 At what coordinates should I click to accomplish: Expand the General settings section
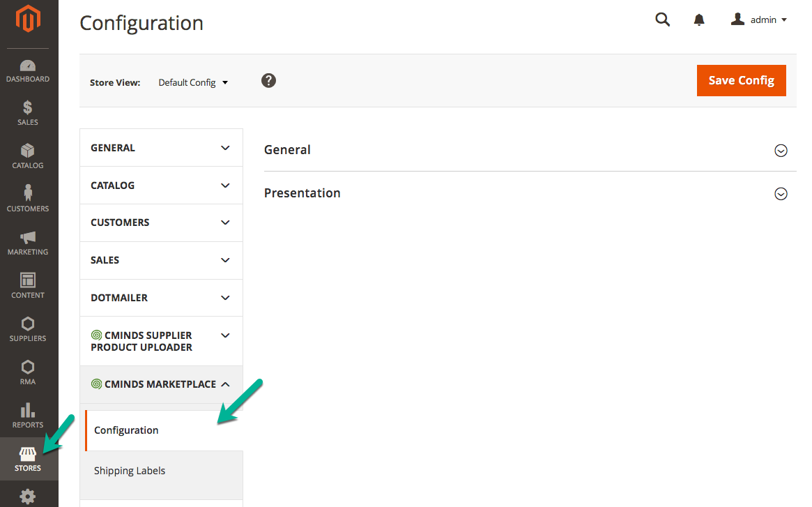[x=781, y=151]
